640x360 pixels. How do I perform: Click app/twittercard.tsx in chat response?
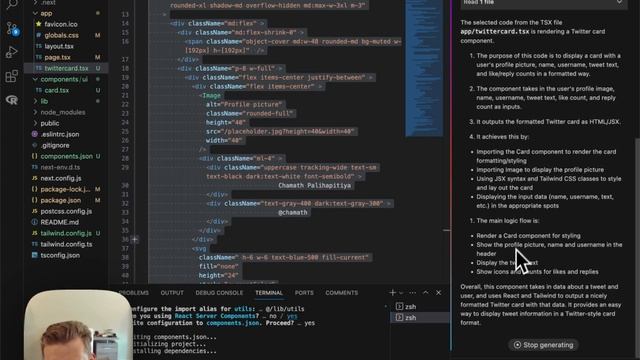pos(495,31)
